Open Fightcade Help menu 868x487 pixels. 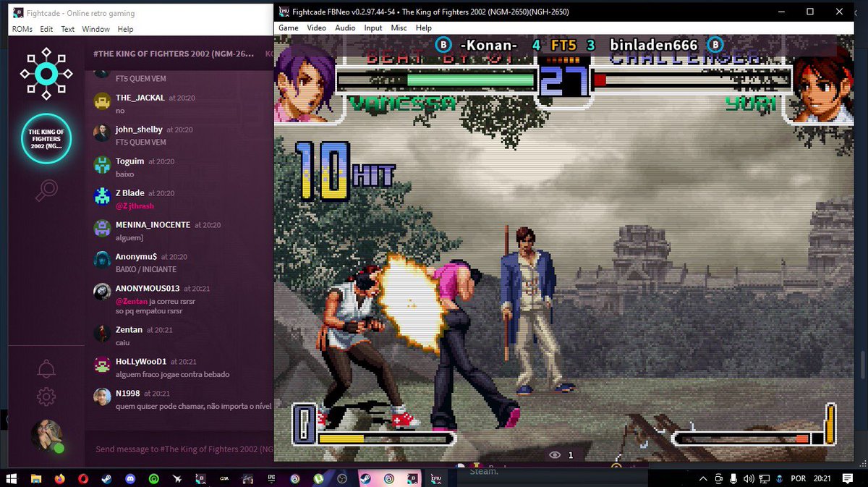126,29
